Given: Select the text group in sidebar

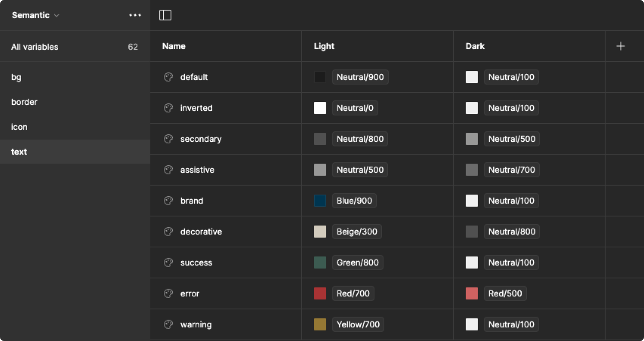Looking at the screenshot, I should [x=19, y=152].
